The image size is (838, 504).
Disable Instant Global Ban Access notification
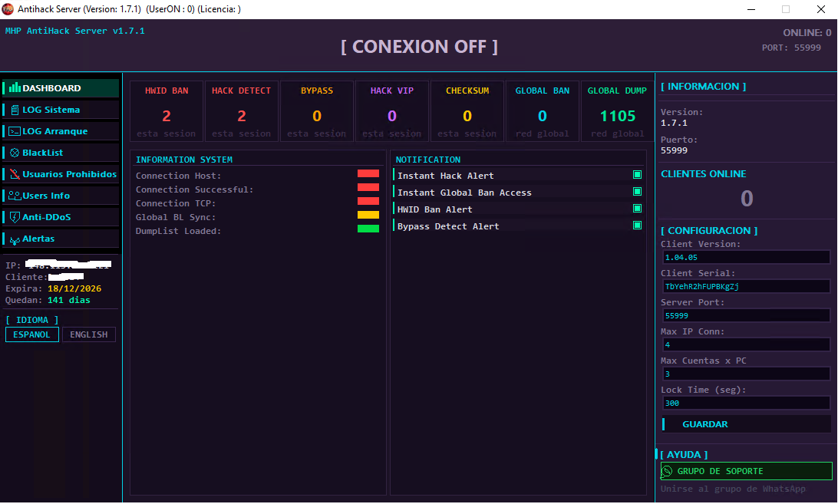tap(637, 192)
